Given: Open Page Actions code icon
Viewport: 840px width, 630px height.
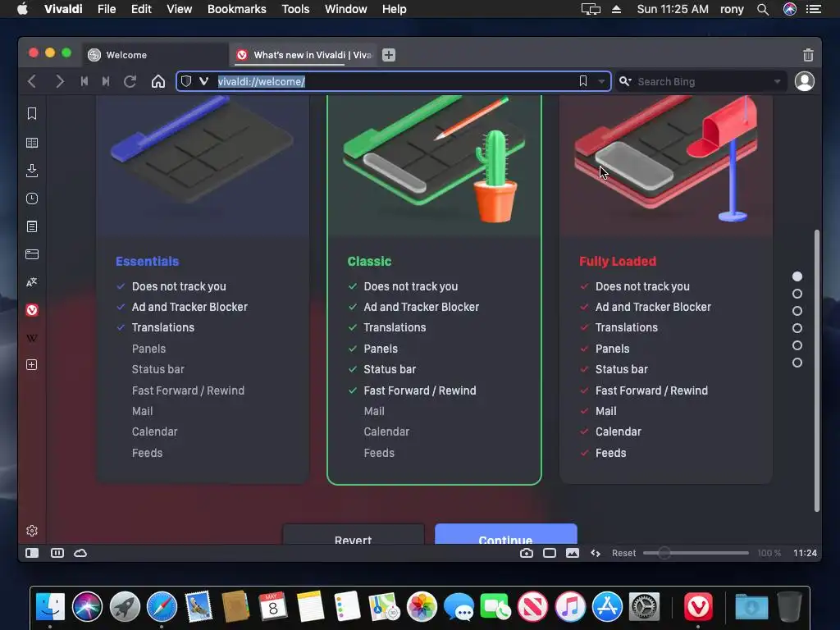Looking at the screenshot, I should (x=596, y=553).
